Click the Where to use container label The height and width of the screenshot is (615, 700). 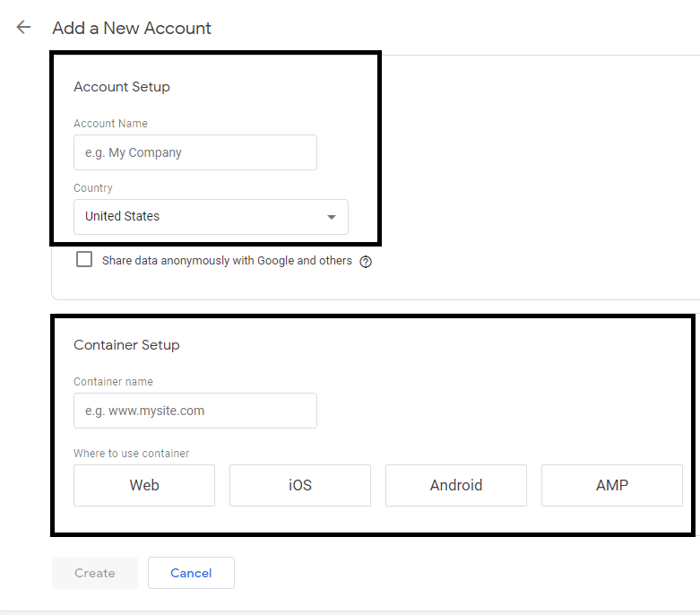click(131, 454)
